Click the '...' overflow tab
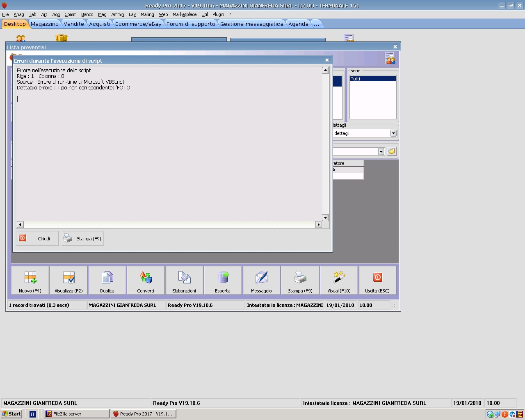Screen dimensions: 525x420 point(316,24)
